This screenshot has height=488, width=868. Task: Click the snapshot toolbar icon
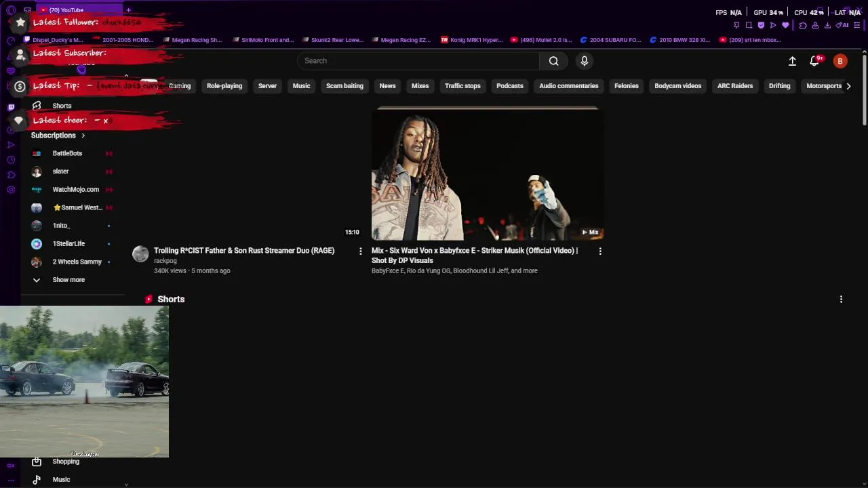pyautogui.click(x=749, y=25)
